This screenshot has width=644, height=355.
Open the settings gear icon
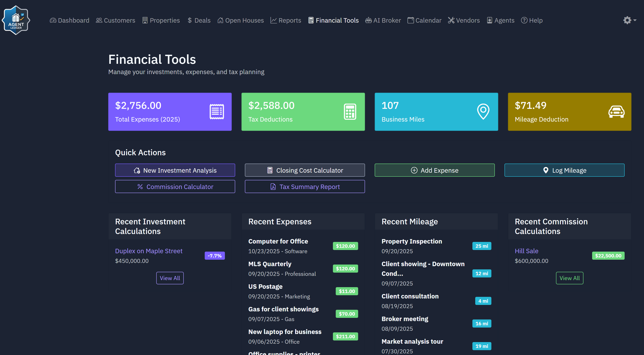[x=627, y=20]
